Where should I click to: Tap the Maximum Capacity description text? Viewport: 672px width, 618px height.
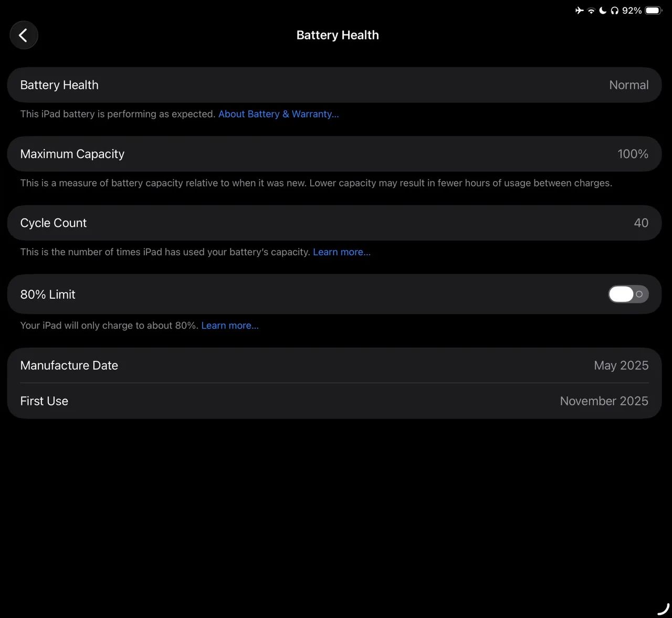coord(316,183)
